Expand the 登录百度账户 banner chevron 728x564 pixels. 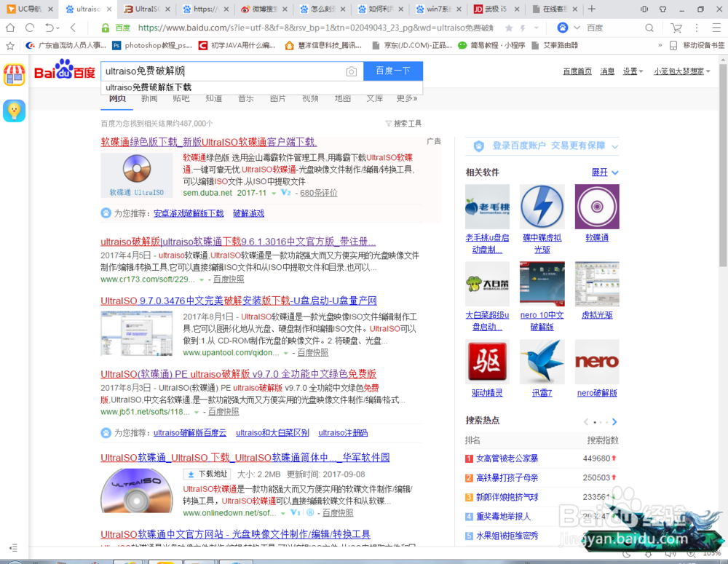[x=614, y=147]
